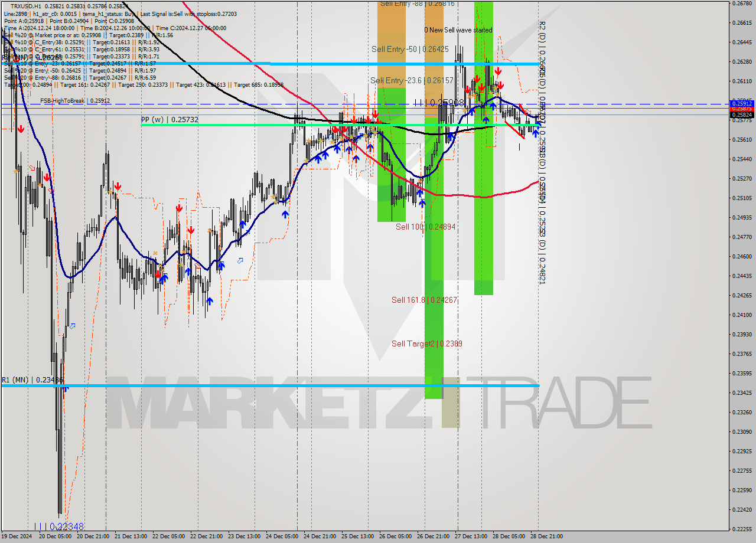Click the Sell Entry -50 | 0.26425 label
The height and width of the screenshot is (543, 756).
[410, 49]
